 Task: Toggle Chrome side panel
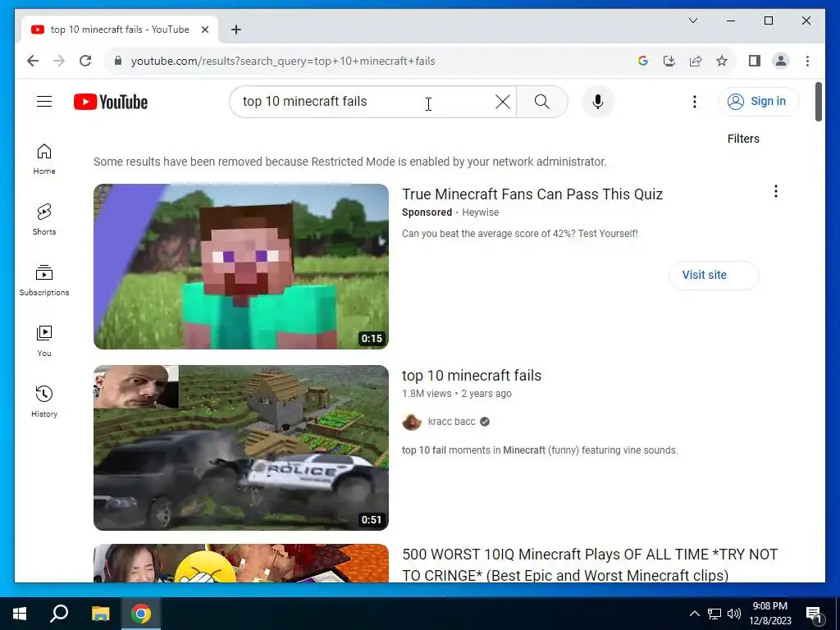pyautogui.click(x=755, y=61)
